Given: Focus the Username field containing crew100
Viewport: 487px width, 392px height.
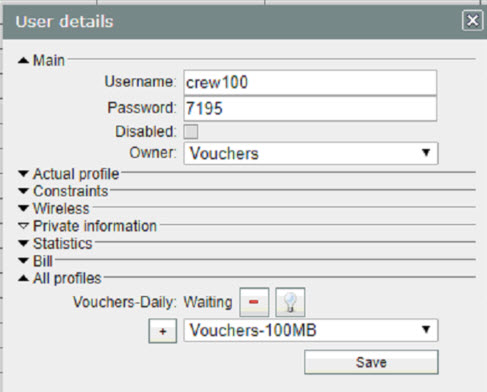Looking at the screenshot, I should [310, 82].
